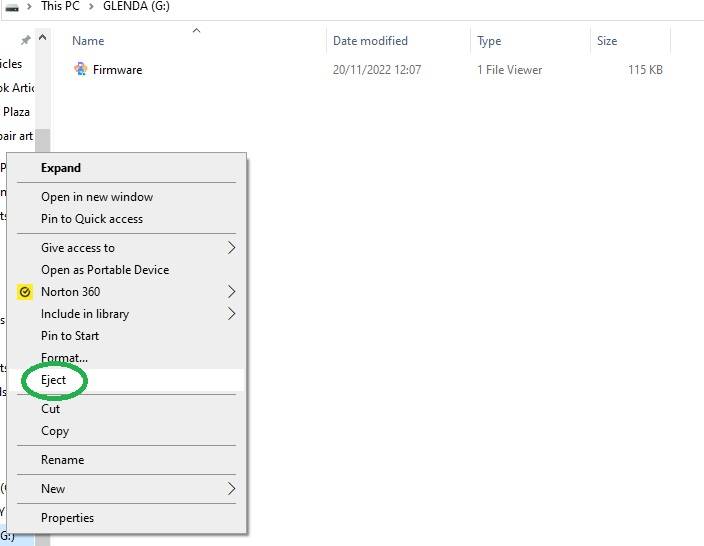704x546 pixels.
Task: Select Expand in the context menu
Action: point(127,168)
